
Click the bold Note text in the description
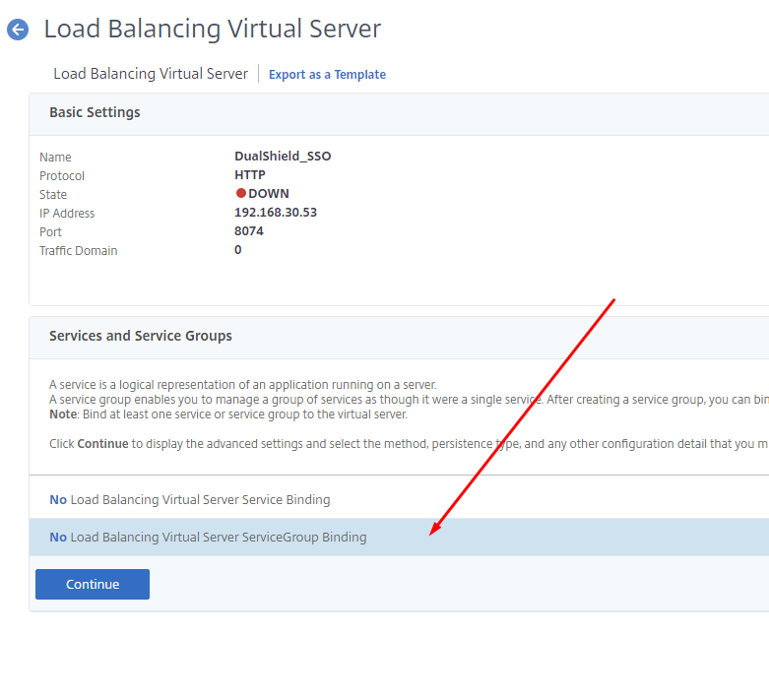coord(63,414)
